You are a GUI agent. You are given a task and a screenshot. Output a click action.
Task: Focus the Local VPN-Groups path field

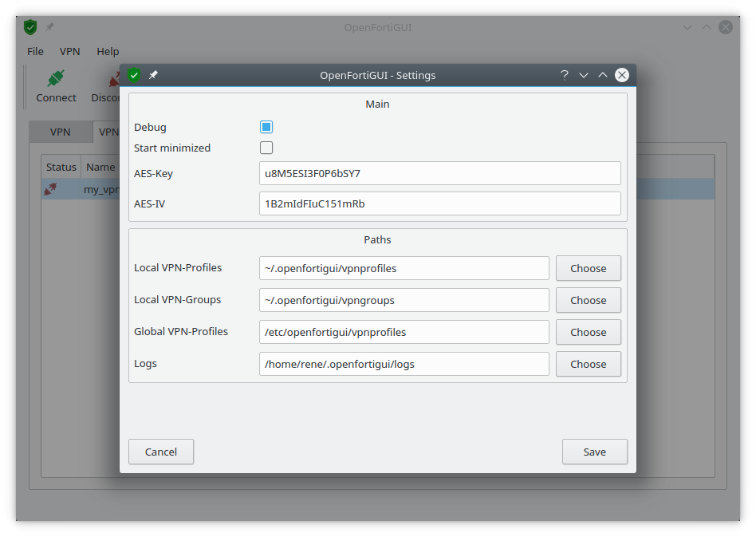404,300
